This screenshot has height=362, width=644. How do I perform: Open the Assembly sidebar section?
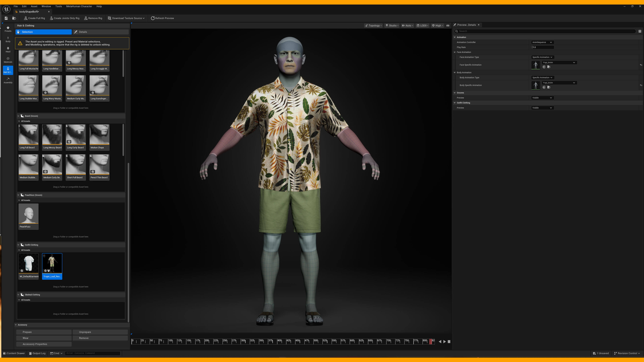tap(8, 80)
